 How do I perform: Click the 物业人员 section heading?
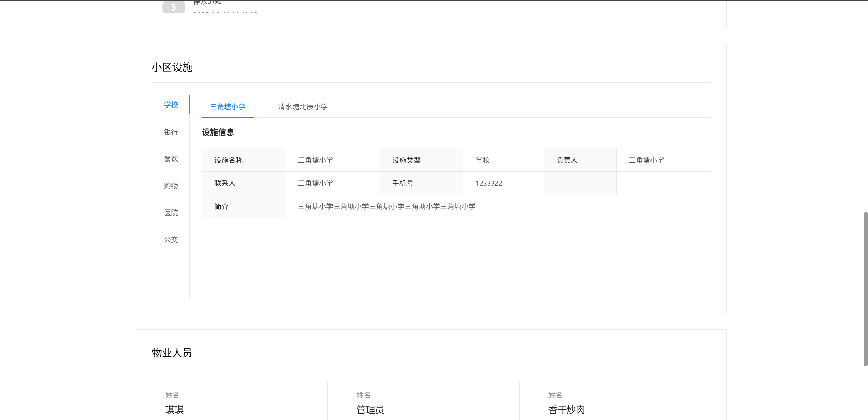point(172,353)
